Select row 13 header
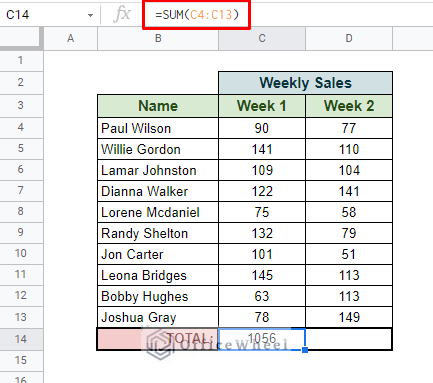The image size is (433, 383). pos(21,317)
